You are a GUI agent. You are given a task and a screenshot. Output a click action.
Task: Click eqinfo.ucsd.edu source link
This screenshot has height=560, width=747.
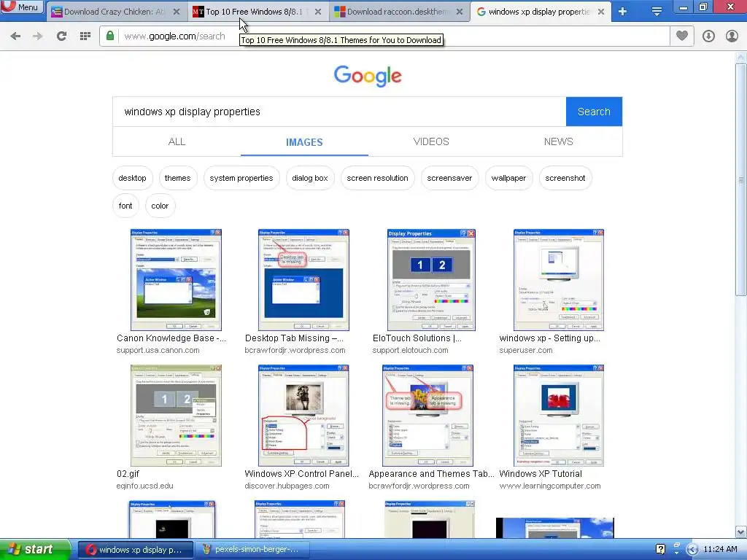tap(145, 486)
